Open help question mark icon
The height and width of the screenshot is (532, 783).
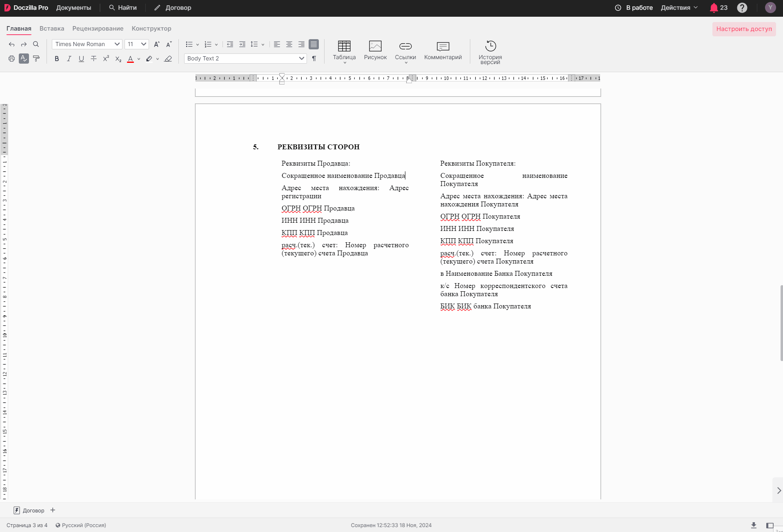742,8
